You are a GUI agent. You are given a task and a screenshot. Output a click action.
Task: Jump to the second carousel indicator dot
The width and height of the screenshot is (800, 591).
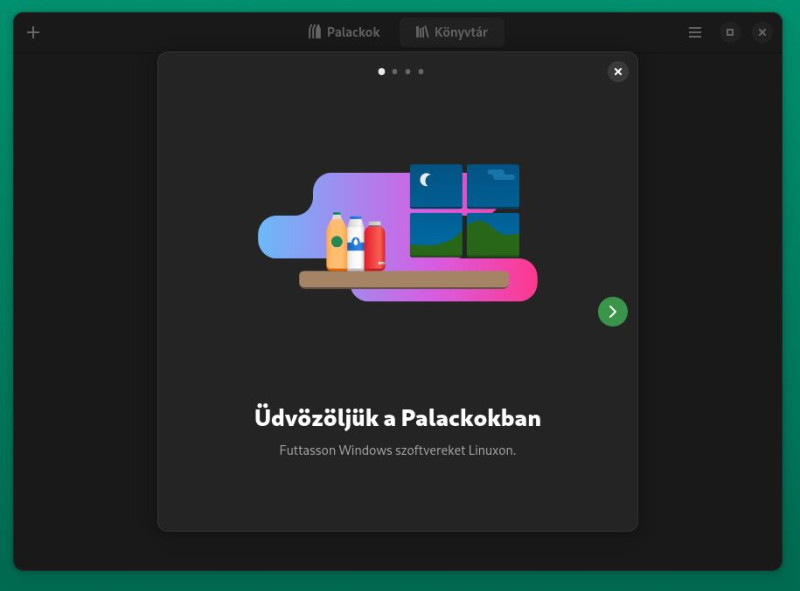point(395,71)
